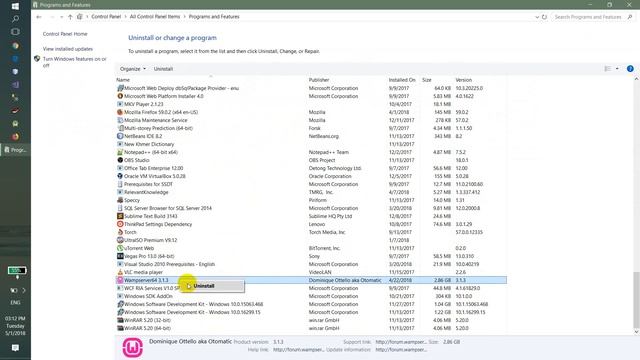The height and width of the screenshot is (360, 640).
Task: Select the uTorrent Web icon
Action: point(120,248)
